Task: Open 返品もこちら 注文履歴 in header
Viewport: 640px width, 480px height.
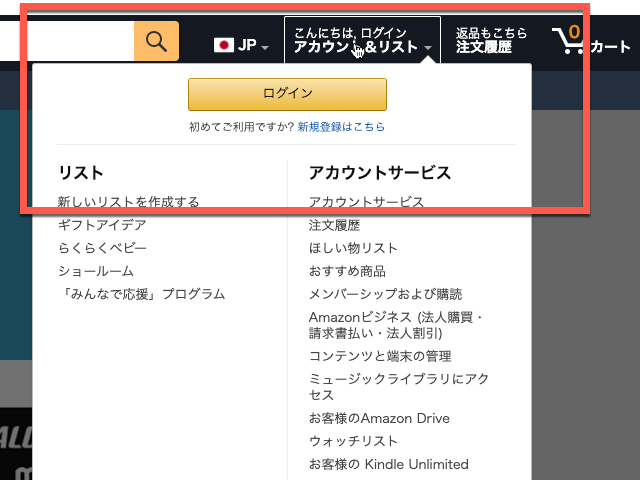Action: pyautogui.click(x=491, y=40)
